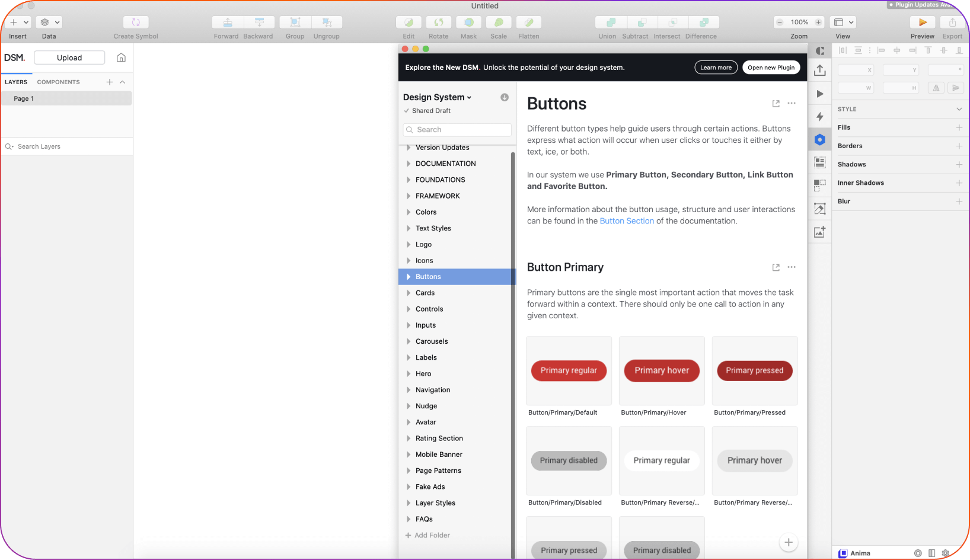The image size is (970, 560).
Task: Select the Layers tab
Action: (16, 82)
